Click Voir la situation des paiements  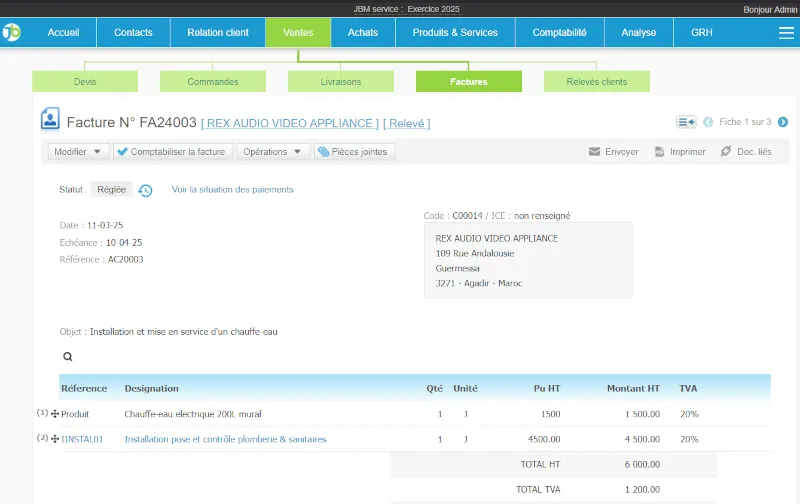(232, 189)
